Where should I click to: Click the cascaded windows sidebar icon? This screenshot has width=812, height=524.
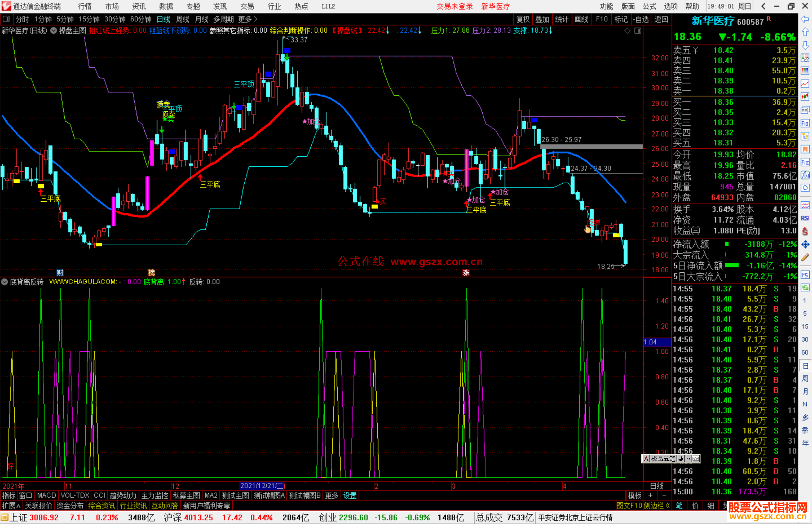pos(805,110)
